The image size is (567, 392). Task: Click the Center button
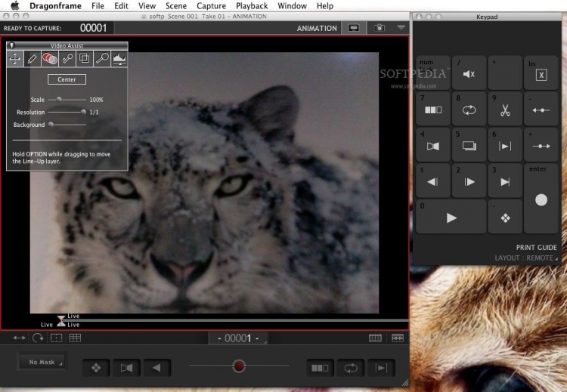coord(67,79)
